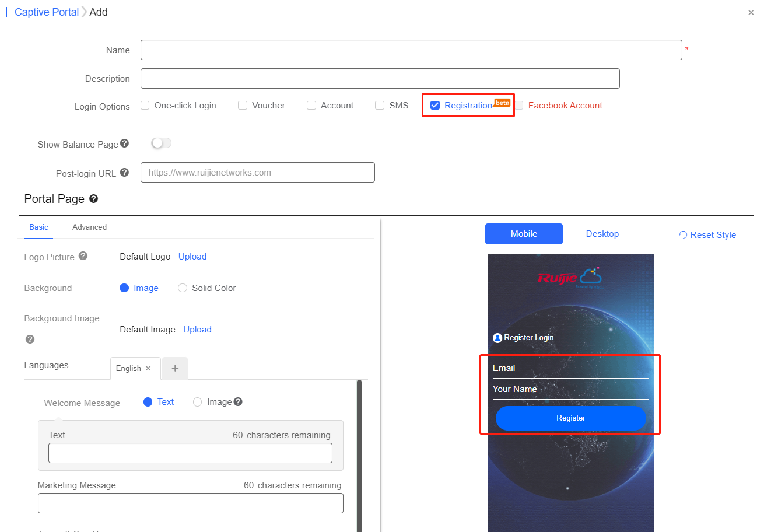Switch to the Advanced tab
The image size is (764, 532).
pos(89,228)
